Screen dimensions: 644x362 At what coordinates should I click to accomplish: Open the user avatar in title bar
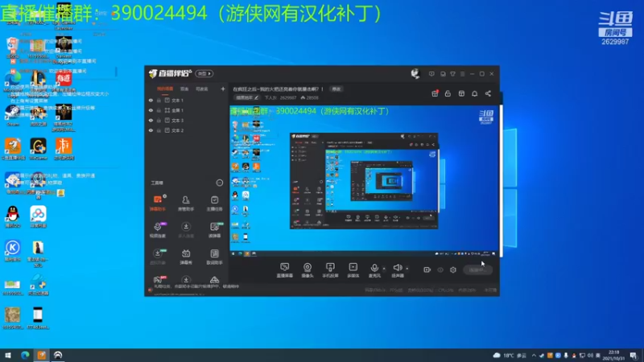point(415,74)
